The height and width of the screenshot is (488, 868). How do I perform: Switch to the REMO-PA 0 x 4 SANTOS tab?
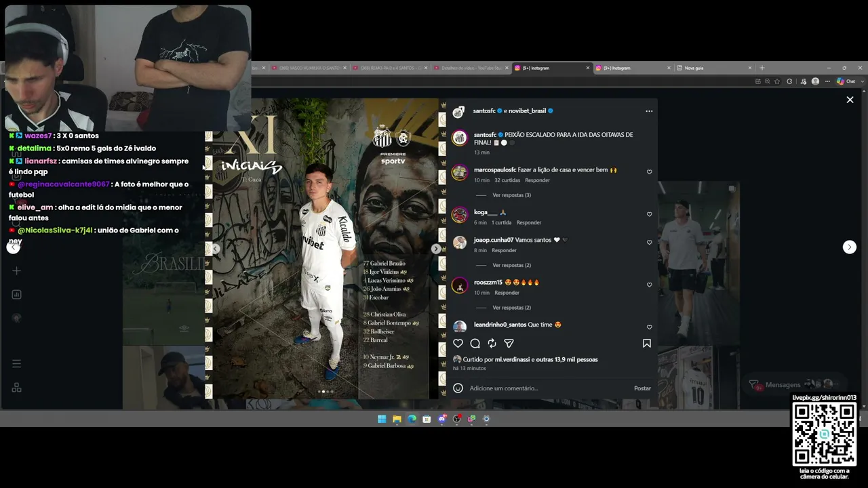pyautogui.click(x=390, y=68)
